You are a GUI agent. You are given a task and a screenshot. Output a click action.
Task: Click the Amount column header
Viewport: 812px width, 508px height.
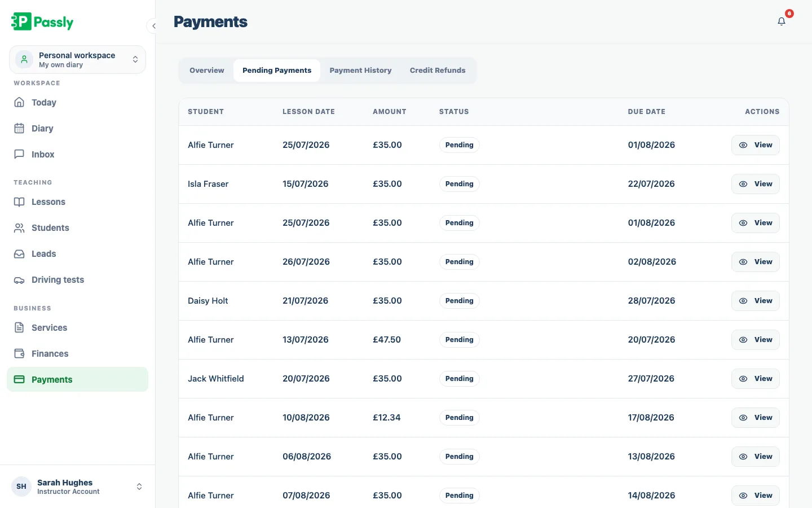(390, 112)
